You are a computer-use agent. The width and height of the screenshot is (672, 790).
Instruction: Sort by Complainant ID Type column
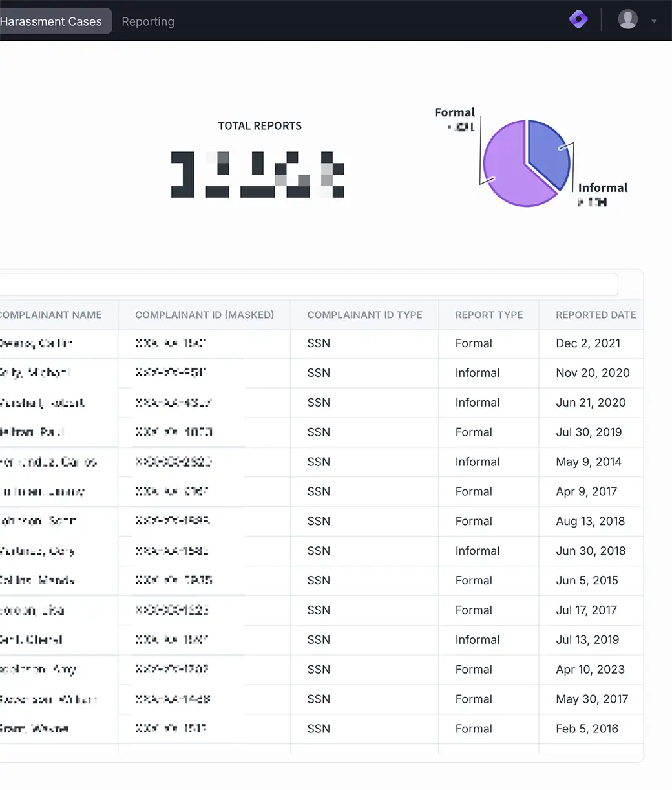pos(364,315)
